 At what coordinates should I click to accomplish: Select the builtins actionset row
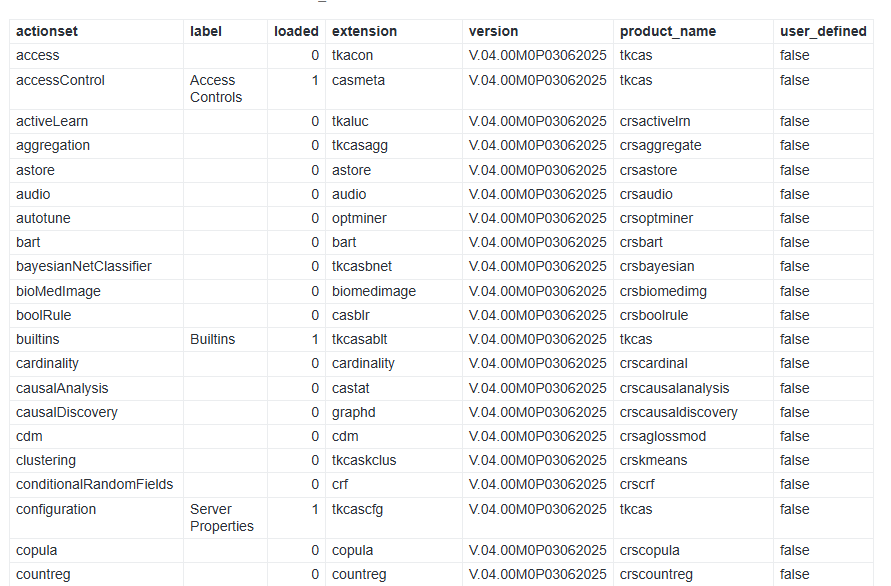coord(38,339)
